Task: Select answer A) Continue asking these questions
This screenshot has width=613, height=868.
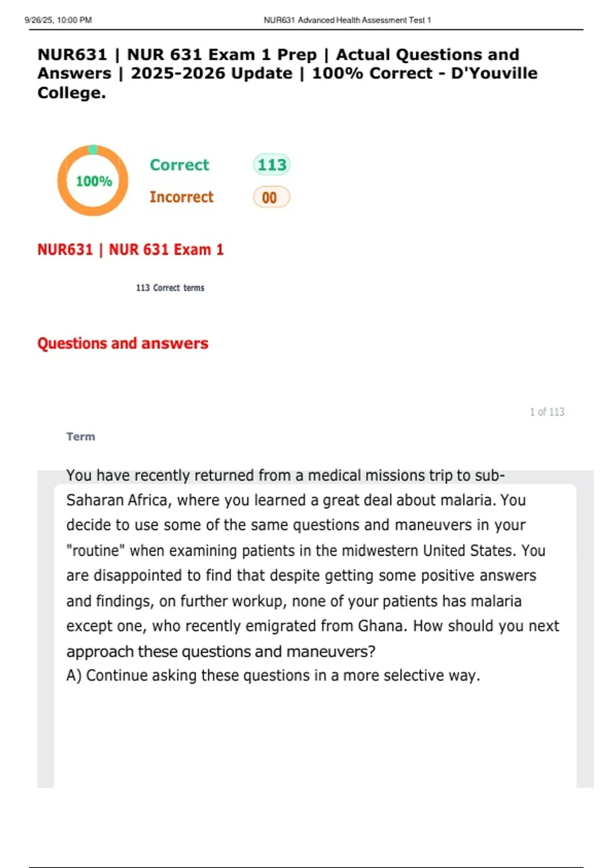Action: [273, 676]
